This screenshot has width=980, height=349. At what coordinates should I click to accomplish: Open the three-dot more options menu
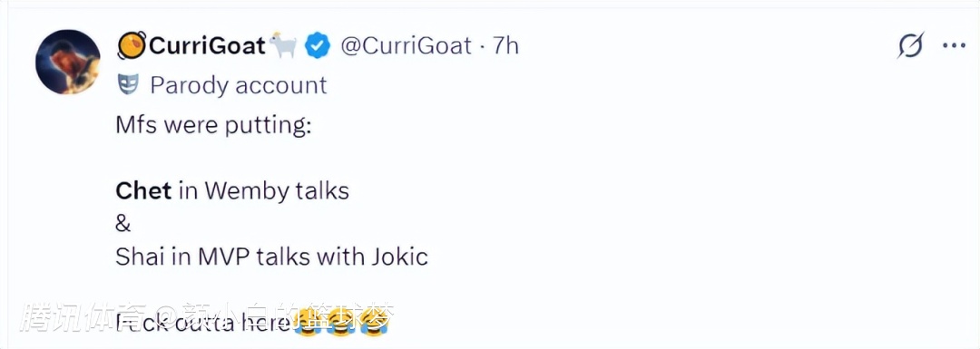pyautogui.click(x=954, y=45)
